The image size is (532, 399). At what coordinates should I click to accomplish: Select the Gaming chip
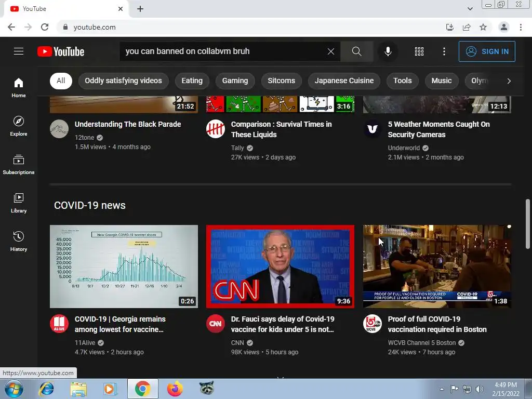coord(235,81)
